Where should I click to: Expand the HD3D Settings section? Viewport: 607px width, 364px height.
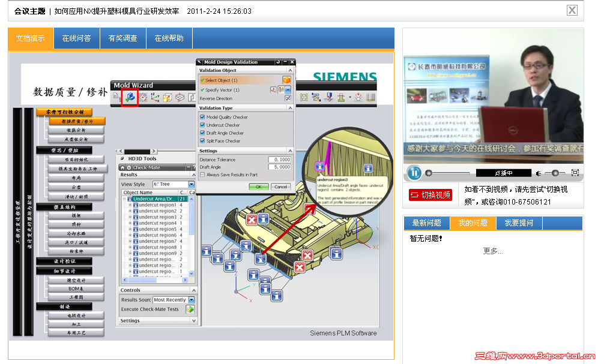click(194, 321)
